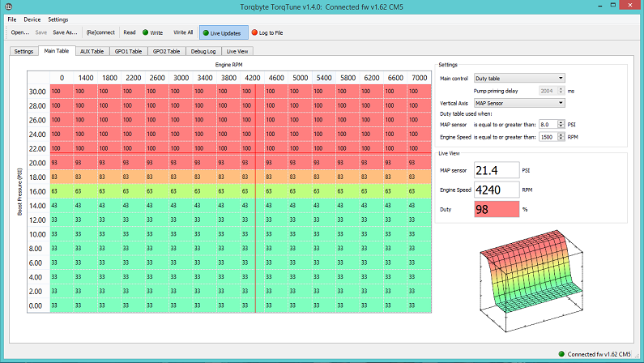
Task: Click the Pump priming delay stepper arrows
Action: 561,91
